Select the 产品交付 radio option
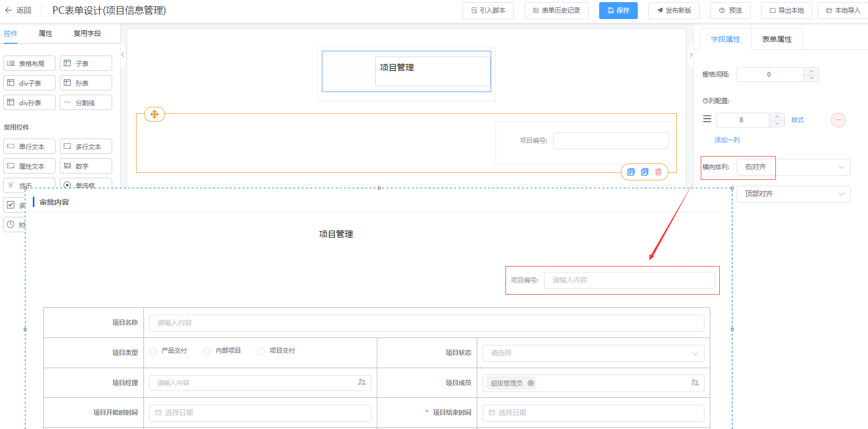This screenshot has height=429, width=868. (153, 351)
